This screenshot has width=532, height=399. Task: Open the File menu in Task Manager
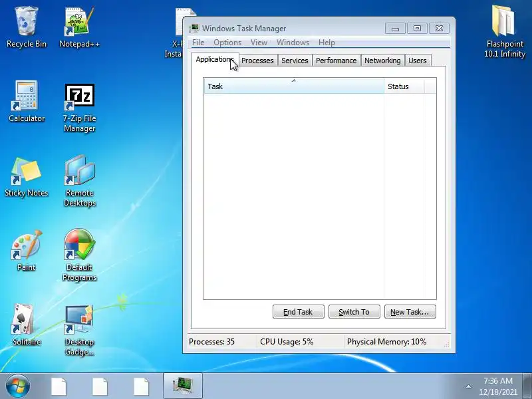[x=198, y=43]
